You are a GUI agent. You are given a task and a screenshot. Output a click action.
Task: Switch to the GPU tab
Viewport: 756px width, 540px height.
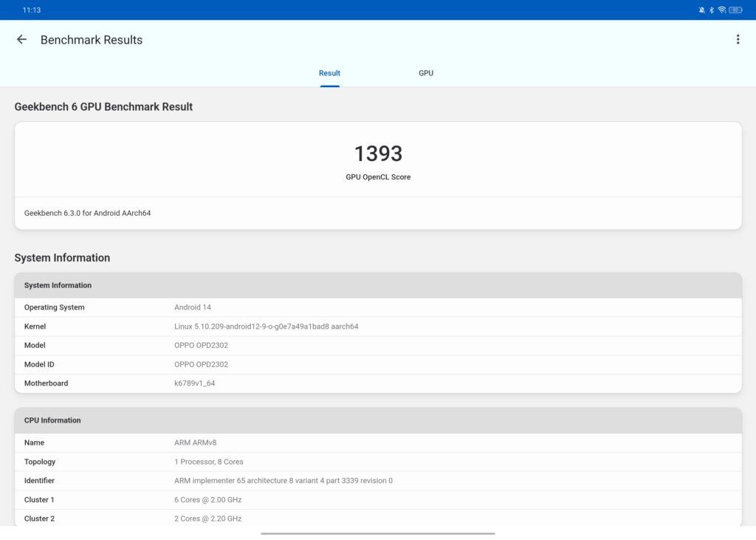426,73
